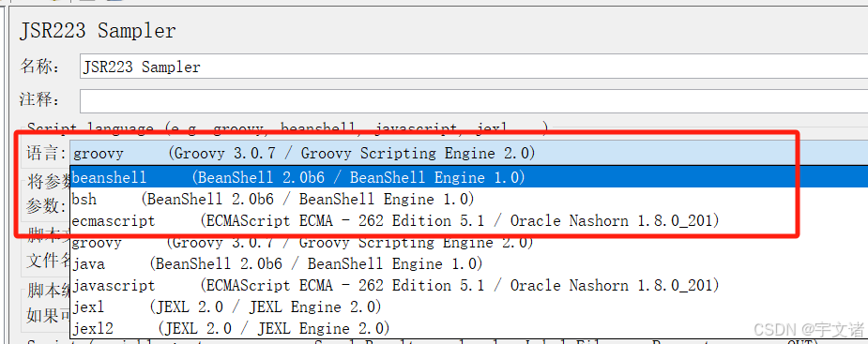This screenshot has width=868, height=344.
Task: Focus the empty 注释 comment field
Action: 474,100
